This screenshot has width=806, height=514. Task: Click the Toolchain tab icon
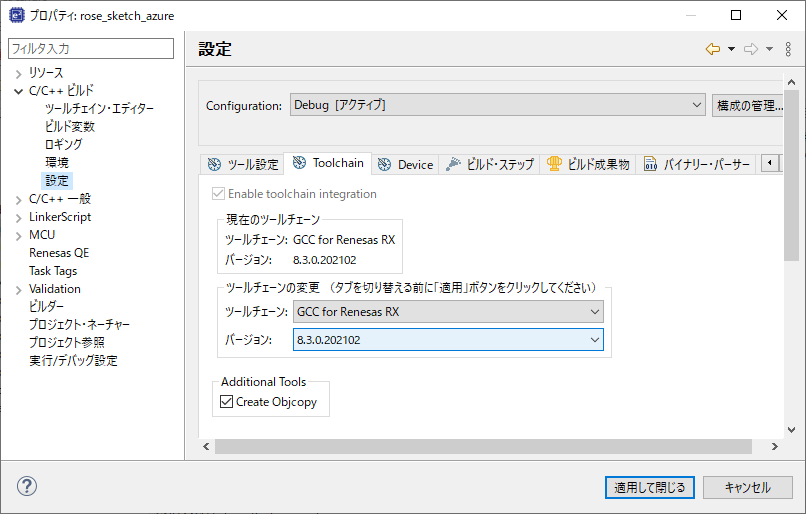click(x=299, y=163)
